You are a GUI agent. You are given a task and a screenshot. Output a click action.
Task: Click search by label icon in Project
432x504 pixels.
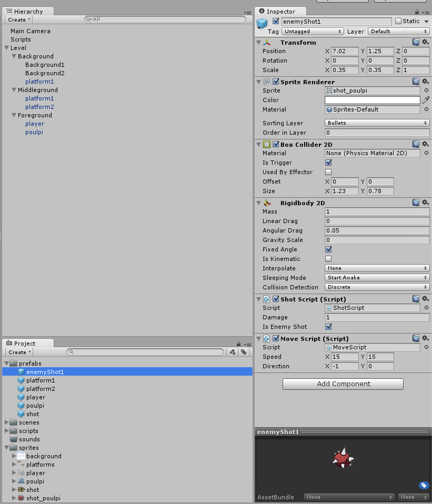point(244,352)
